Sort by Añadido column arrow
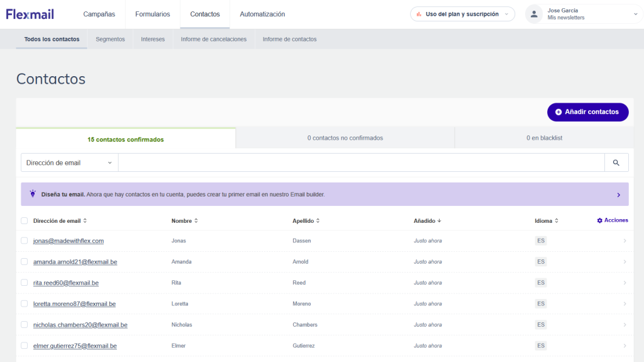The width and height of the screenshot is (644, 362). tap(439, 221)
